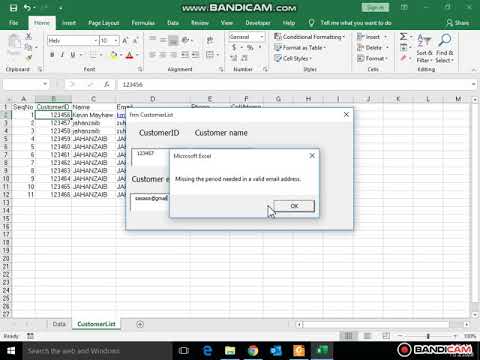Click the CustomerID text box showing 123457

tap(151, 158)
